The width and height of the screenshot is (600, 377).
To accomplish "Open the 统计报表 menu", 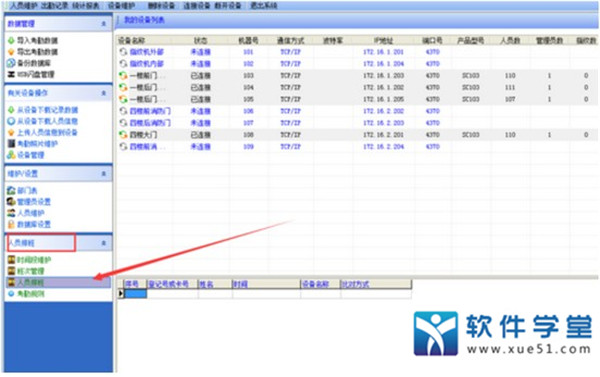I will pos(85,6).
